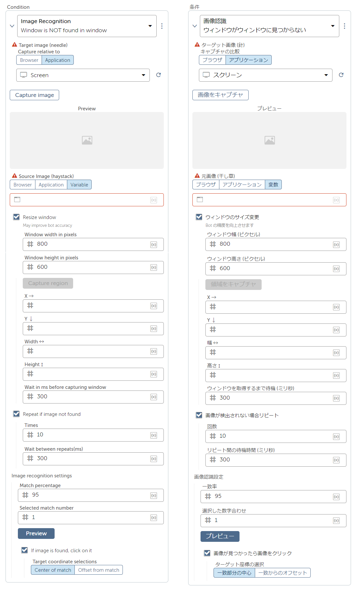Click the English Preview image placeholder
364x589 pixels.
click(87, 140)
